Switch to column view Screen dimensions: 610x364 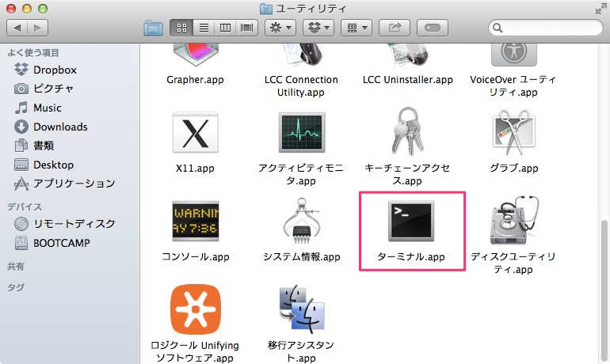tap(225, 28)
